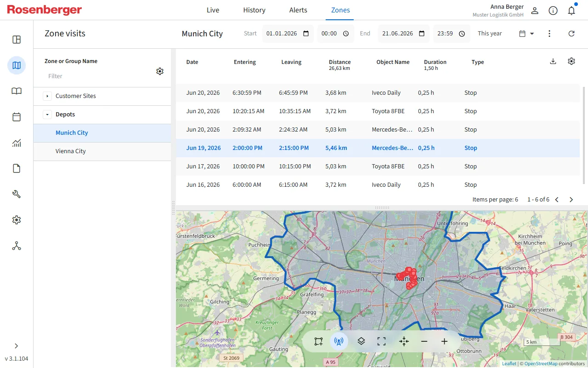588x368 pixels.
Task: Open the map layers selector
Action: pyautogui.click(x=361, y=341)
